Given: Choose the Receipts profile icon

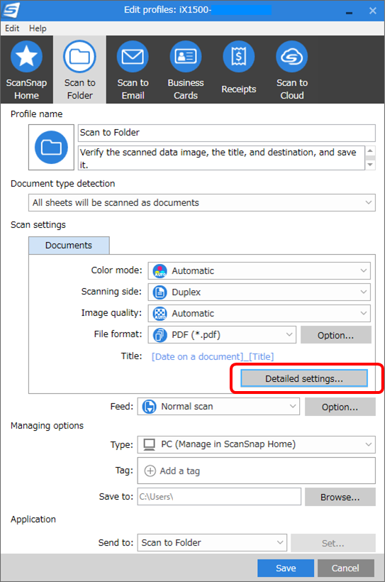Looking at the screenshot, I should (x=238, y=57).
